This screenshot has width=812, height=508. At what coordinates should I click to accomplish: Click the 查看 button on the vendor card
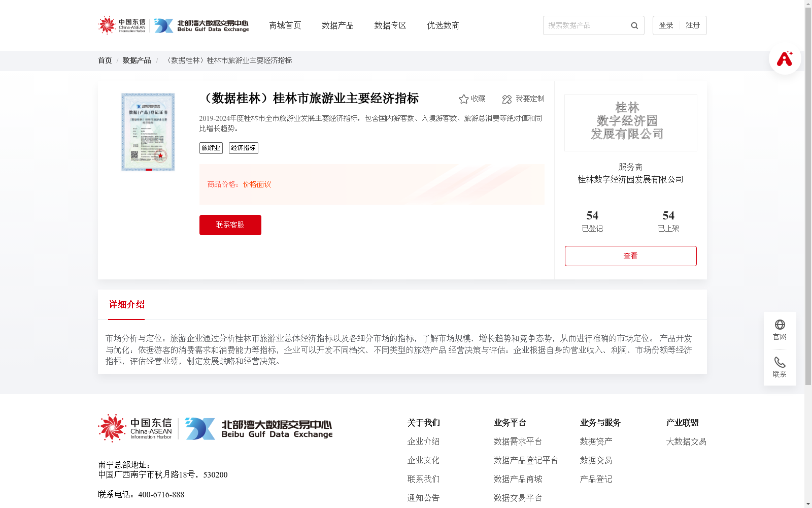[630, 256]
